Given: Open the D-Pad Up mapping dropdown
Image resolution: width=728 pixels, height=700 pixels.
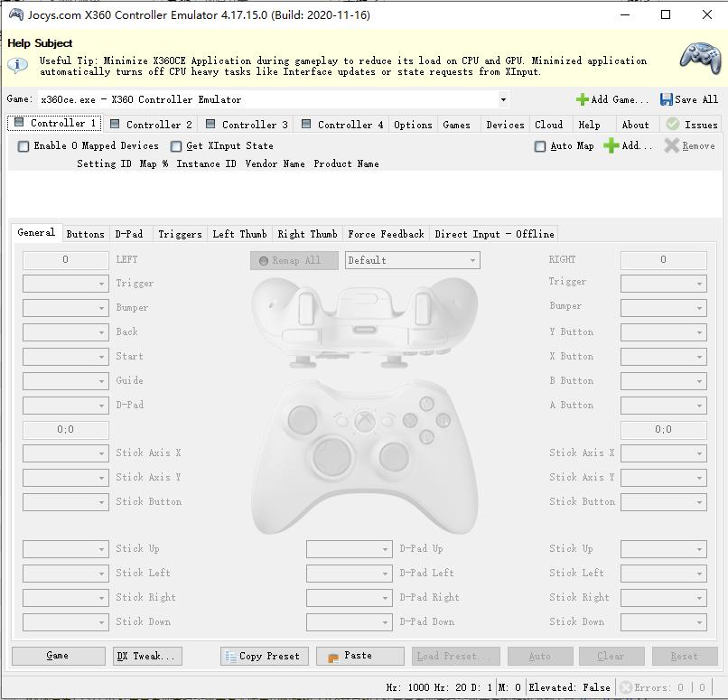Looking at the screenshot, I should point(350,549).
